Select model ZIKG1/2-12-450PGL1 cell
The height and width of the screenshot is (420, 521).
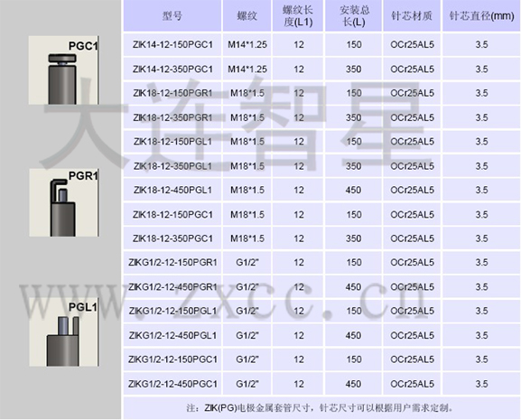pyautogui.click(x=172, y=336)
